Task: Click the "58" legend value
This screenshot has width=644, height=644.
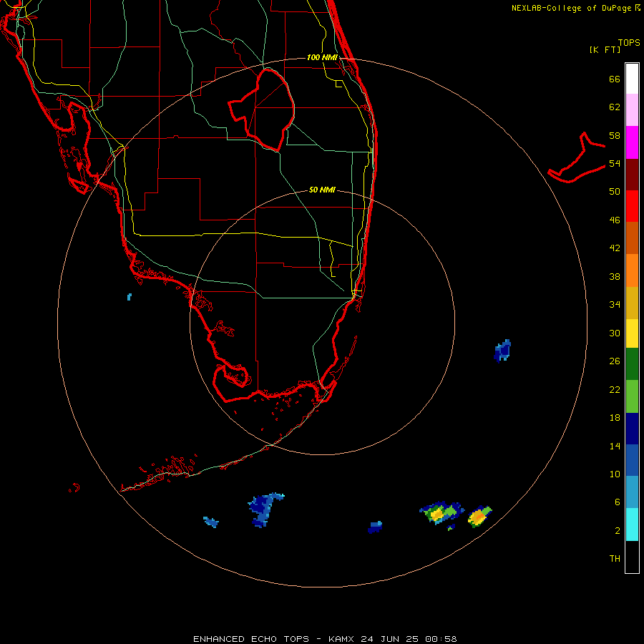Action: (x=615, y=135)
